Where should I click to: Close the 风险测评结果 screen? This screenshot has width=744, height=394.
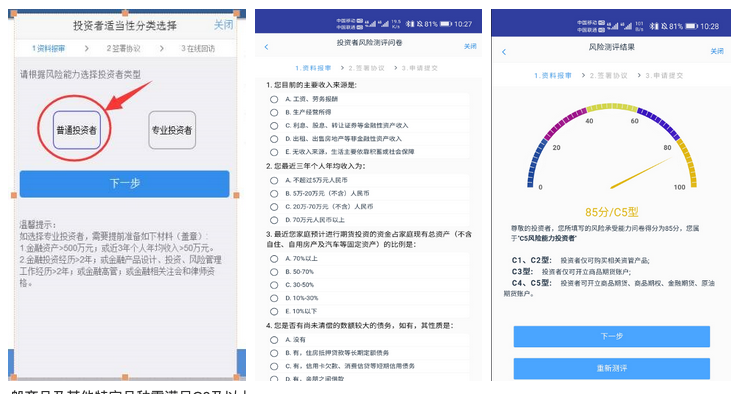(x=717, y=51)
